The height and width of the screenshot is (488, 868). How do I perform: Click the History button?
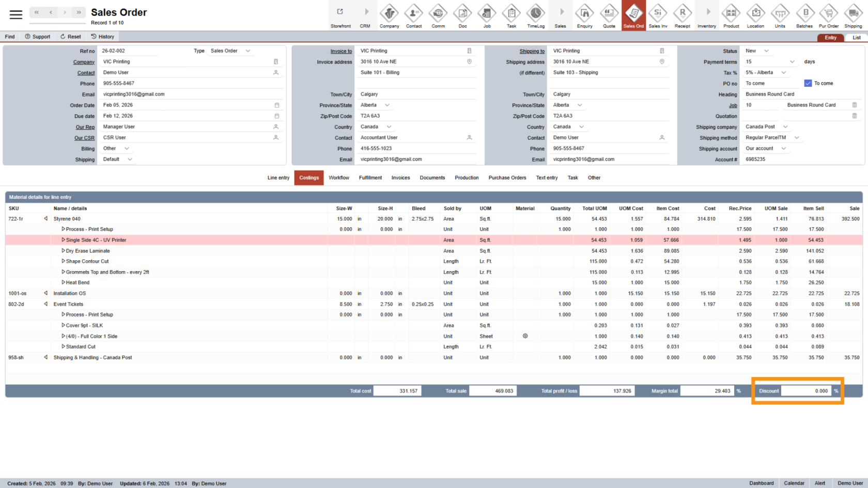coord(102,37)
